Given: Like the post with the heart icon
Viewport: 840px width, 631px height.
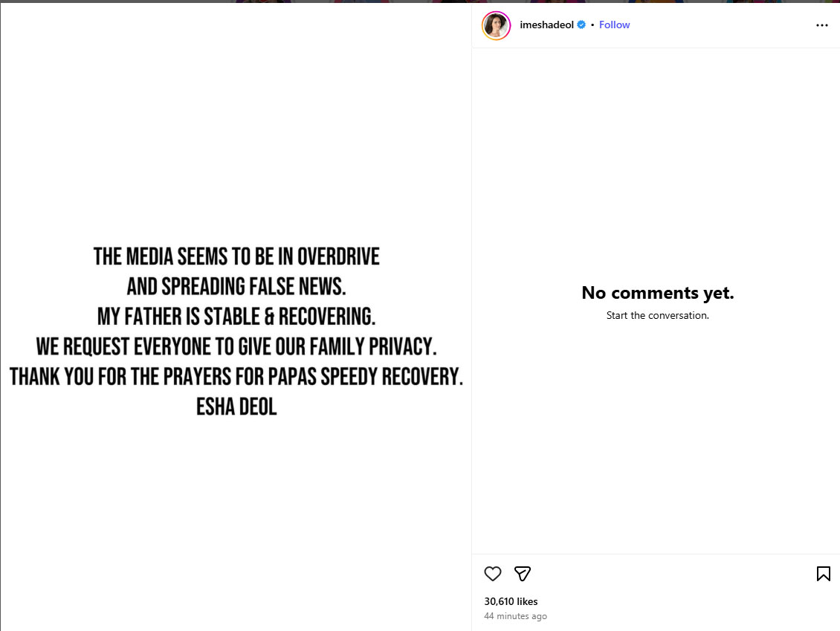Looking at the screenshot, I should pyautogui.click(x=493, y=574).
